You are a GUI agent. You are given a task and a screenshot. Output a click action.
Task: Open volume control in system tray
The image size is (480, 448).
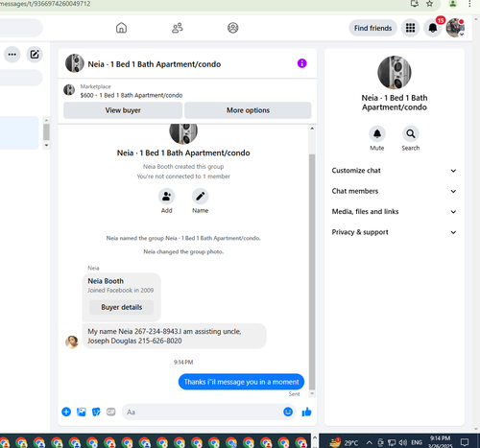pyautogui.click(x=403, y=442)
